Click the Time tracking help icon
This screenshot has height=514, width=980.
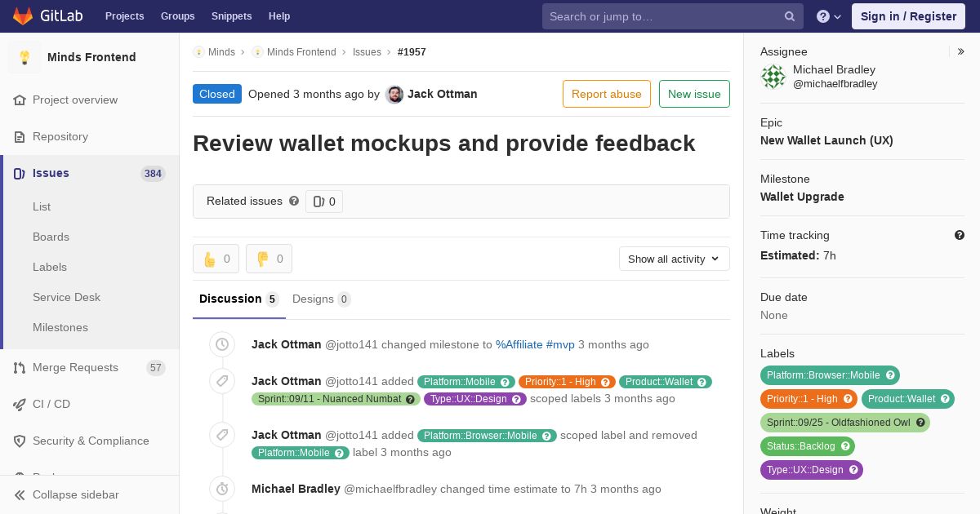[x=960, y=235]
